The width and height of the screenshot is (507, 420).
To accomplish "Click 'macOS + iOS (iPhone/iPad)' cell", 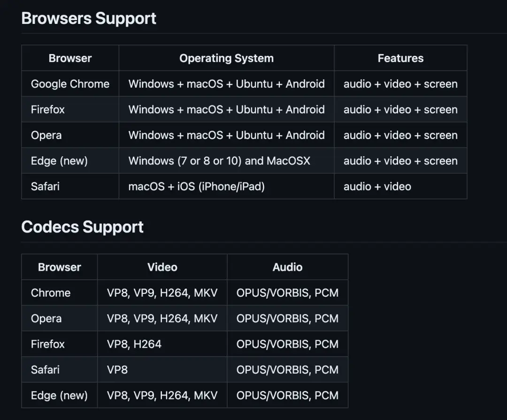I will 196,186.
